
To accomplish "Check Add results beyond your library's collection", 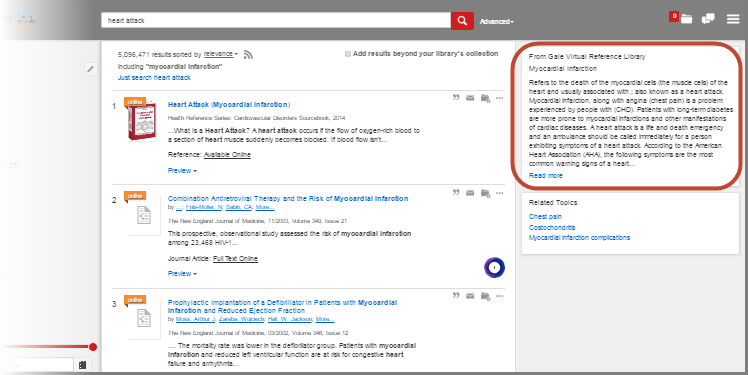I will 348,54.
